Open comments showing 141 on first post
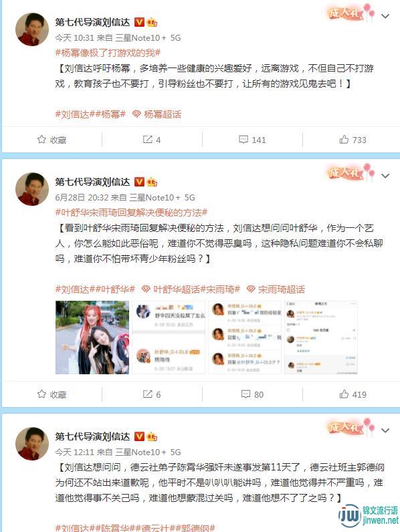The width and height of the screenshot is (400, 532). [252, 140]
